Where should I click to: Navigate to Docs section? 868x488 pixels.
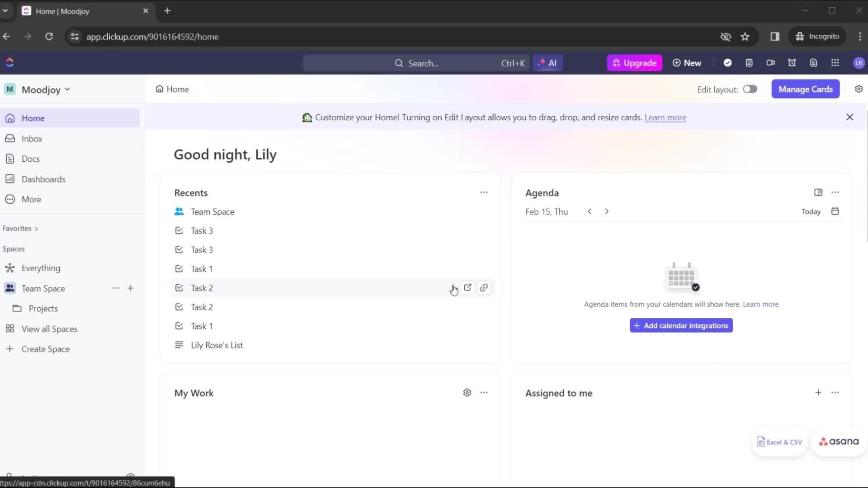pyautogui.click(x=30, y=158)
